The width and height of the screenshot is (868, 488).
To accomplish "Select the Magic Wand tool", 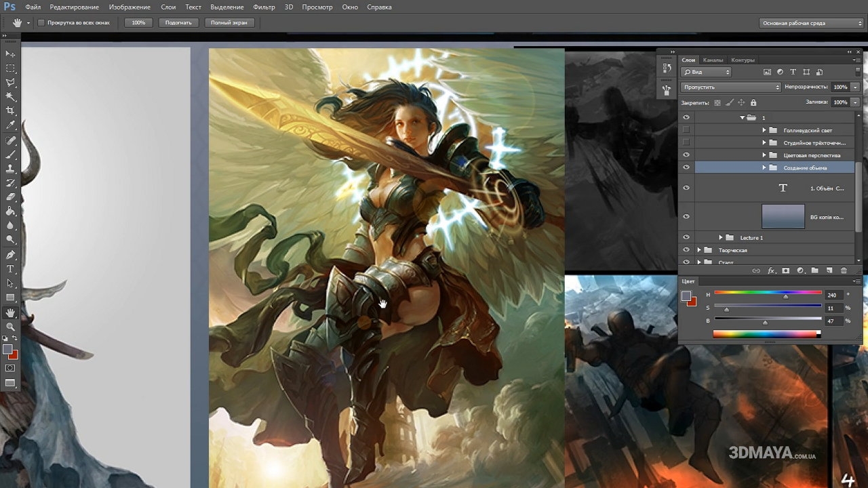I will coord(10,97).
